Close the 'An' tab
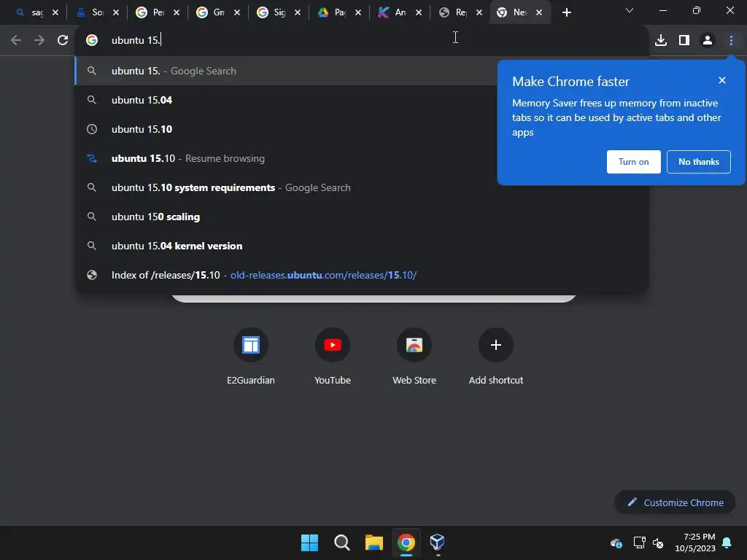 pyautogui.click(x=418, y=12)
